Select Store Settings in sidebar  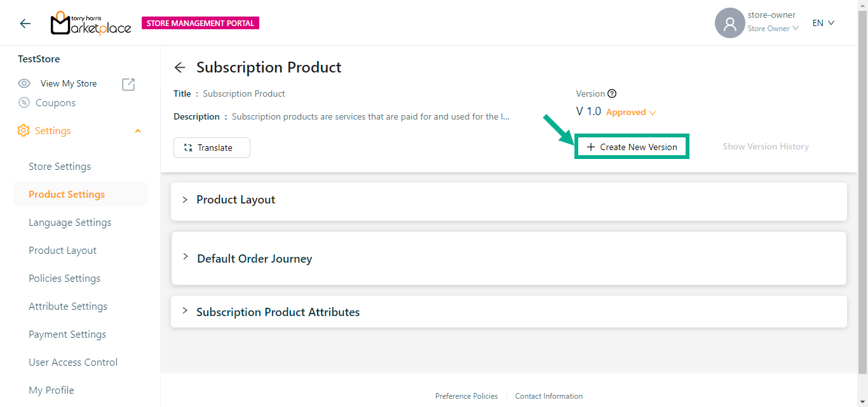click(60, 167)
